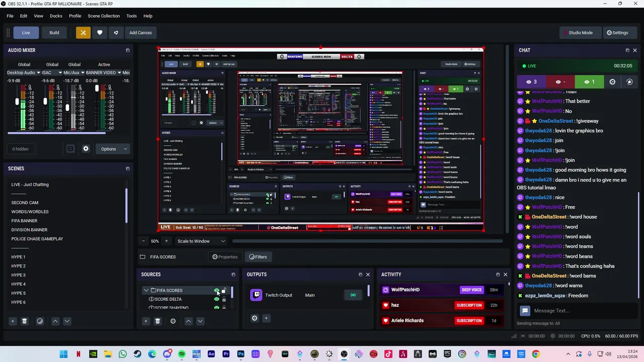Toggle lock on FIFA SCORES group
644x362 pixels.
click(224, 291)
